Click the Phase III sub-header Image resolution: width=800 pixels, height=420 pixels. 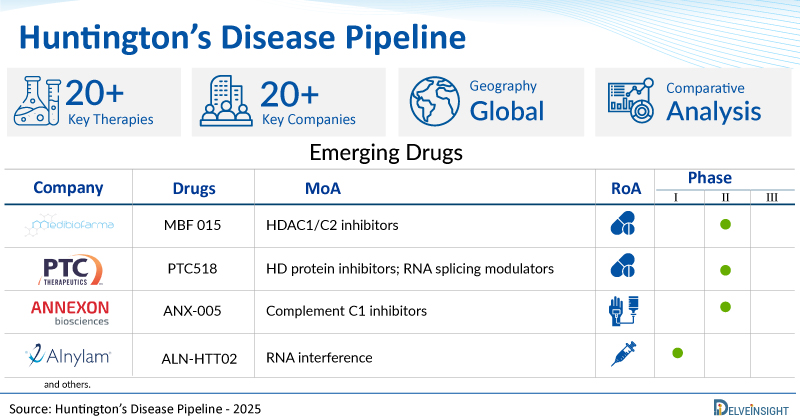(x=772, y=197)
